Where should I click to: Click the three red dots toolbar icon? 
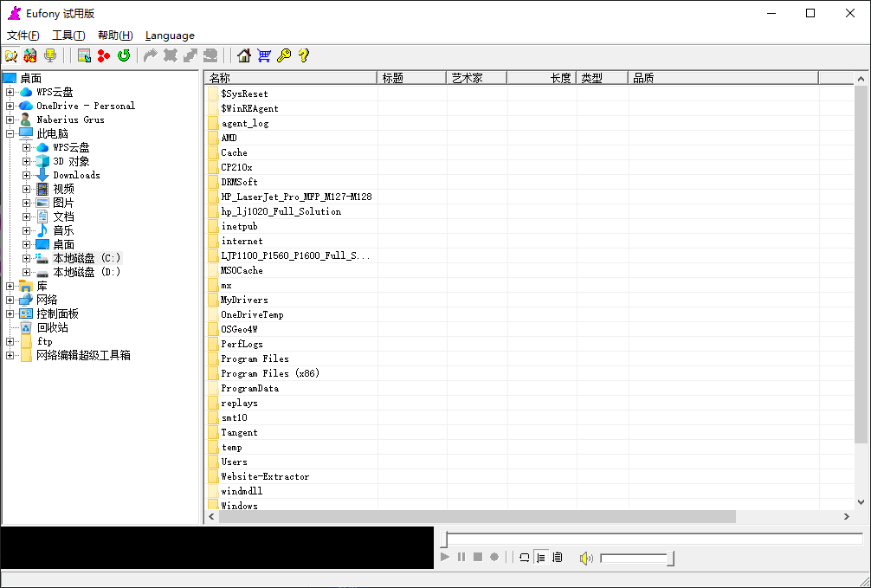104,55
